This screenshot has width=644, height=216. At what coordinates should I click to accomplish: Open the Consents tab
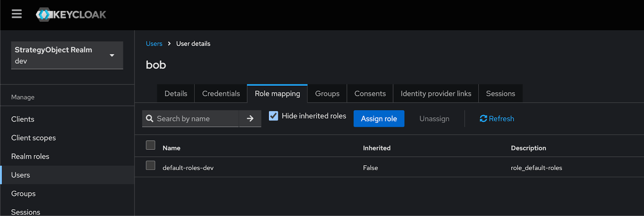(x=370, y=93)
